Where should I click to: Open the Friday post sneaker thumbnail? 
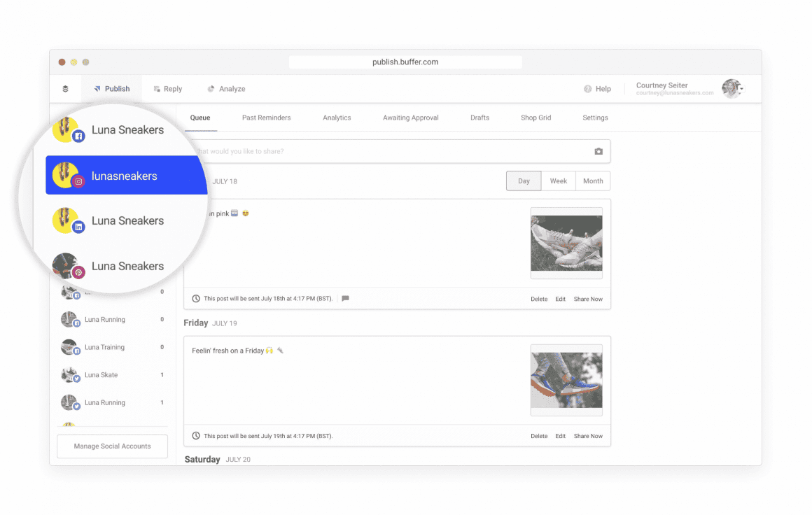pos(566,381)
